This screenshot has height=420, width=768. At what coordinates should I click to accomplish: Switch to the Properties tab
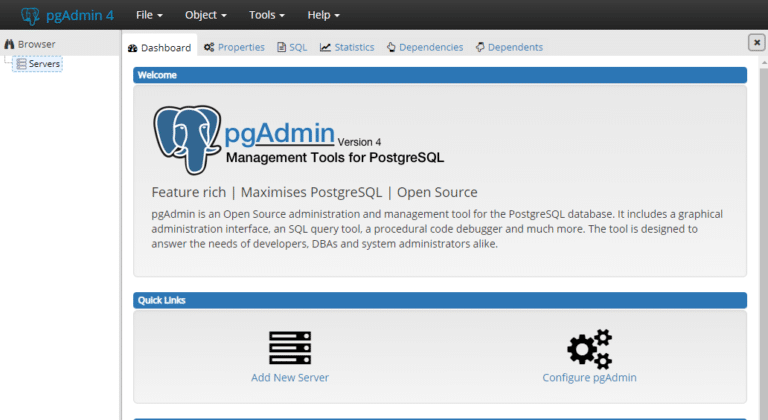click(234, 47)
